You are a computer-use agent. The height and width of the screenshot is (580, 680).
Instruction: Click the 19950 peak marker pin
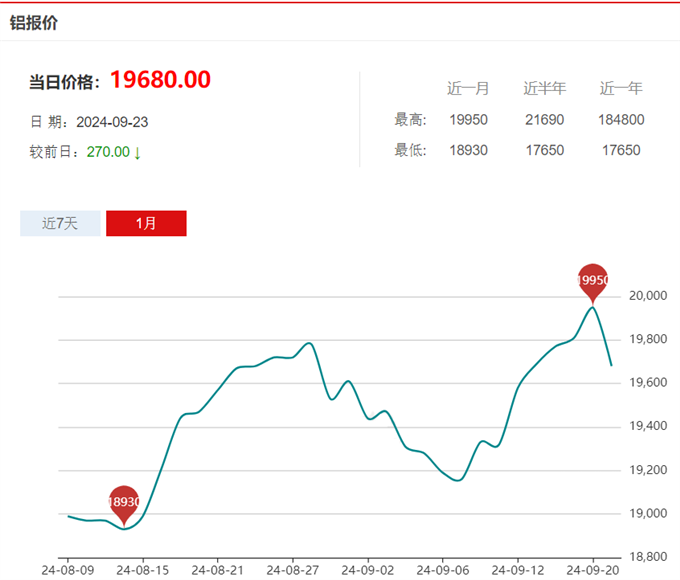click(x=593, y=281)
